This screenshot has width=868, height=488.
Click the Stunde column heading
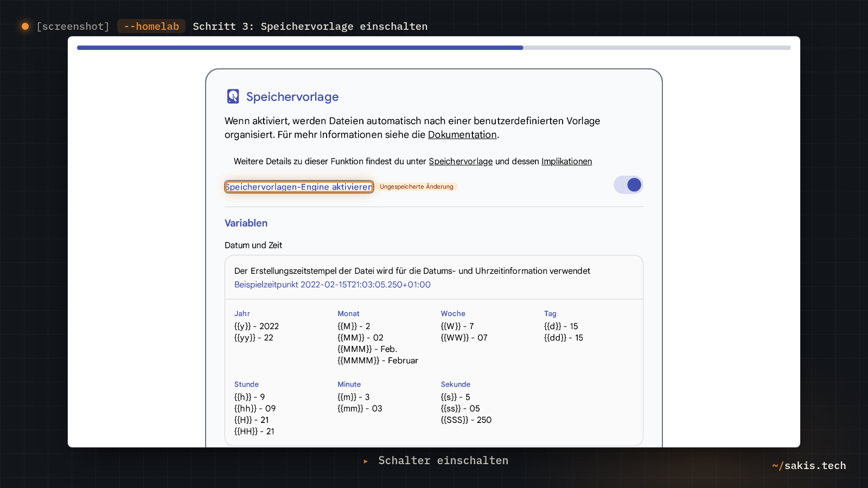point(246,384)
